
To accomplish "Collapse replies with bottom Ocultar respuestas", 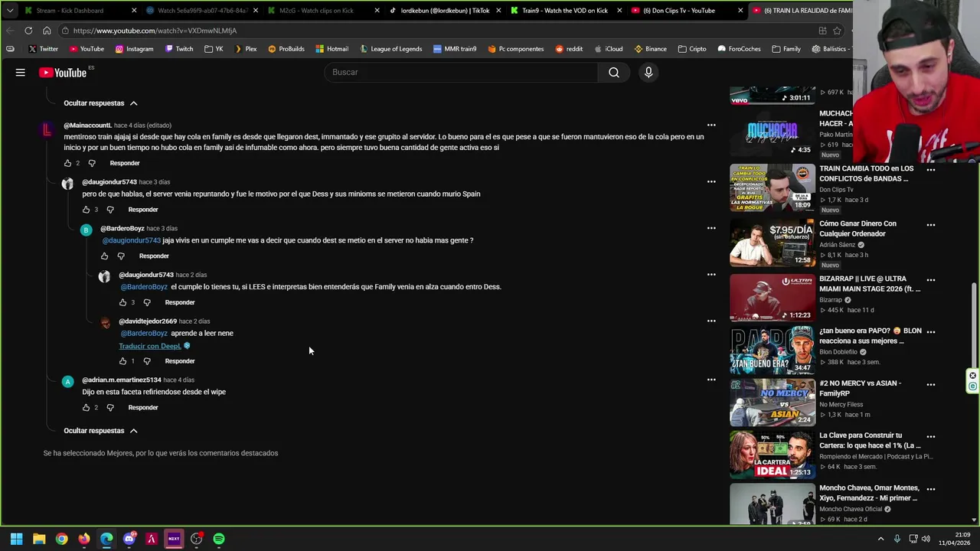I will [100, 431].
